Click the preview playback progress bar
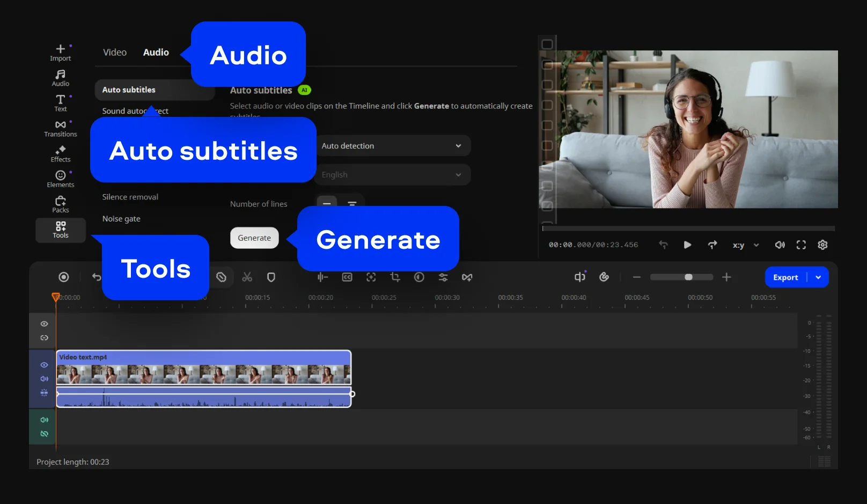 coord(688,228)
